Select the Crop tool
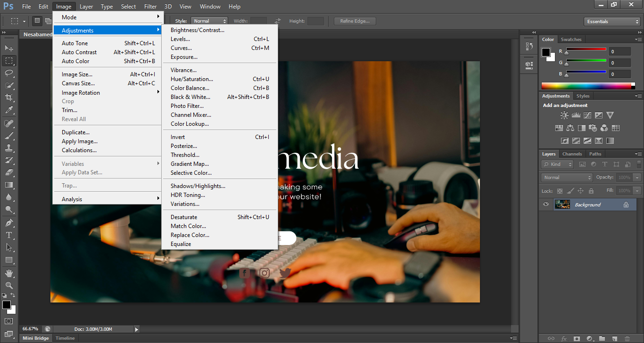Image resolution: width=644 pixels, height=343 pixels. pos(9,98)
